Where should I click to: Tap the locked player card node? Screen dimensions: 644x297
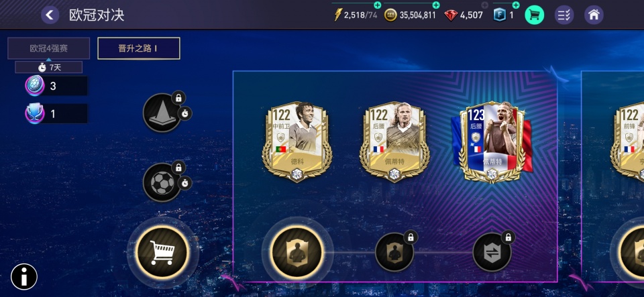click(x=394, y=252)
